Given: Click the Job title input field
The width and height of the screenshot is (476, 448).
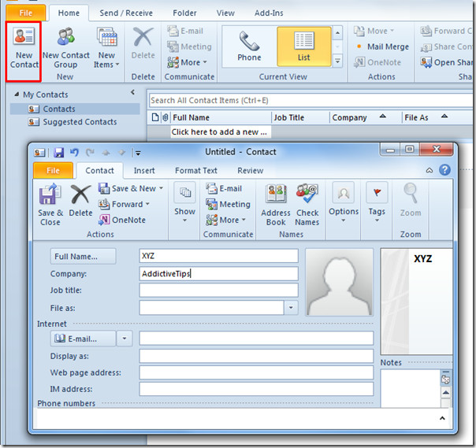Looking at the screenshot, I should [218, 291].
